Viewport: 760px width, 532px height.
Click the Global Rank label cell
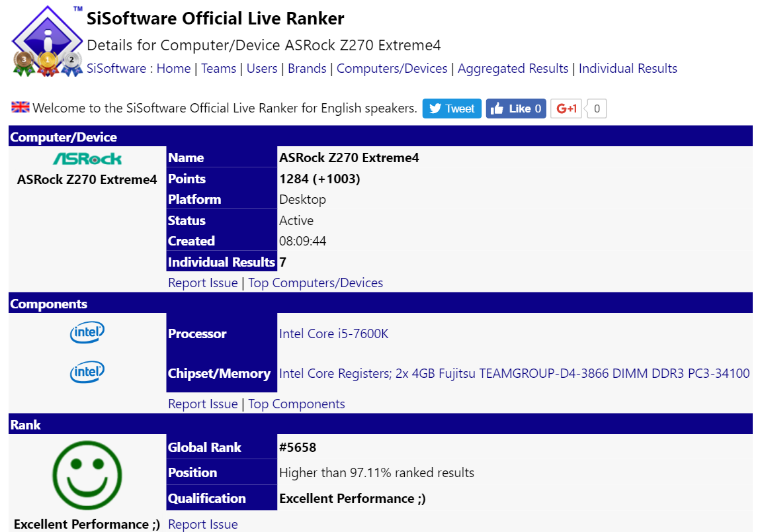(222, 447)
